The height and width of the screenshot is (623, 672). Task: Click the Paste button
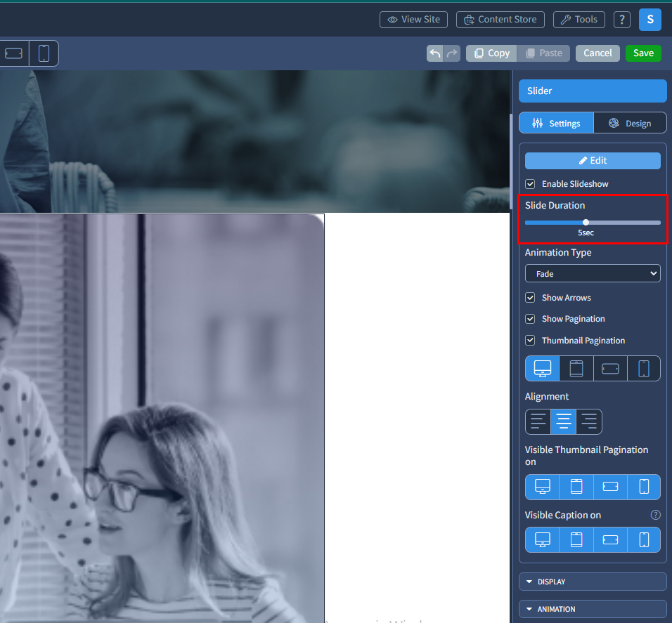543,53
